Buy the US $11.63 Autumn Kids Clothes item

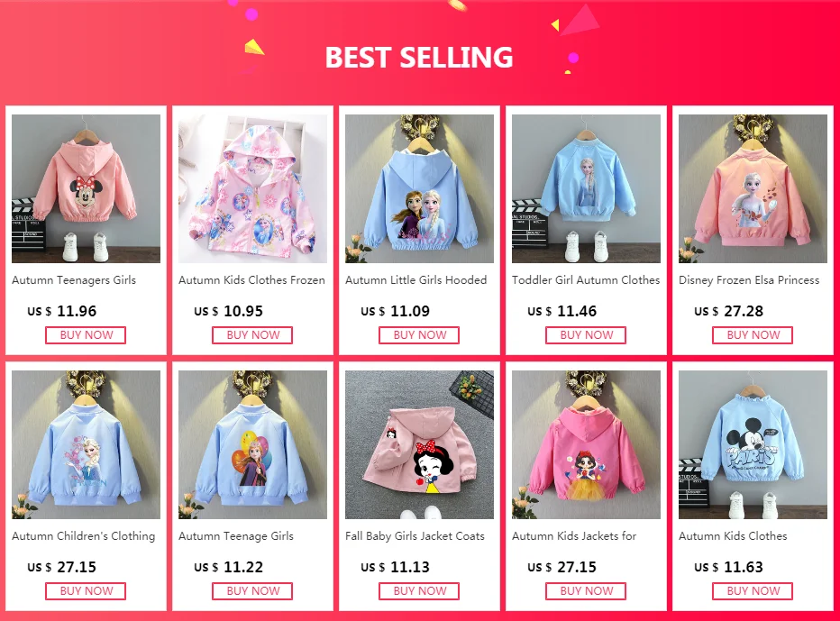click(753, 591)
